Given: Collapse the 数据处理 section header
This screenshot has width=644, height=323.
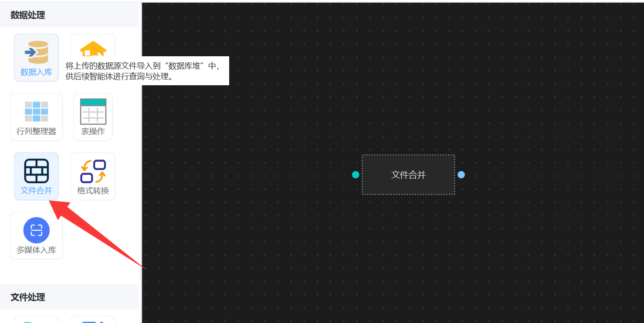Looking at the screenshot, I should tap(27, 15).
